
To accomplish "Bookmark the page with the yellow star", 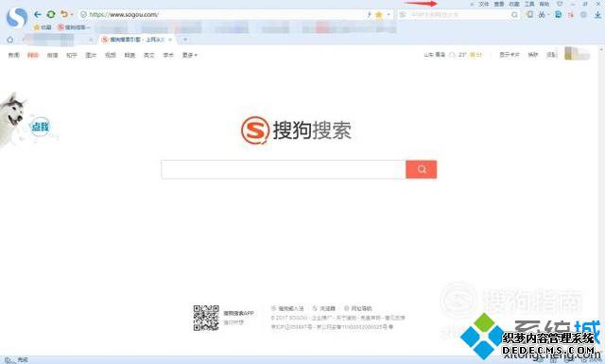I will pyautogui.click(x=379, y=15).
